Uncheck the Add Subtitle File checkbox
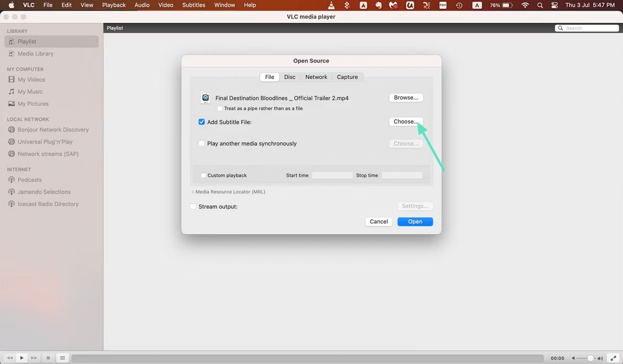The height and width of the screenshot is (364, 623). [x=202, y=122]
